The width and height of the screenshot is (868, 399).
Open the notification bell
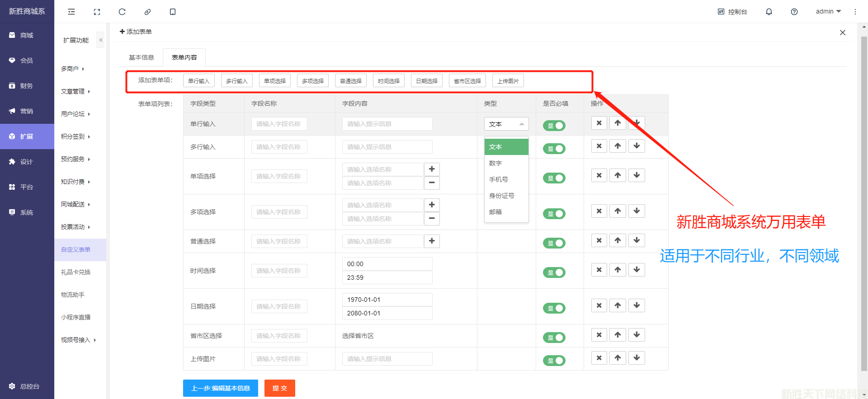coord(769,12)
